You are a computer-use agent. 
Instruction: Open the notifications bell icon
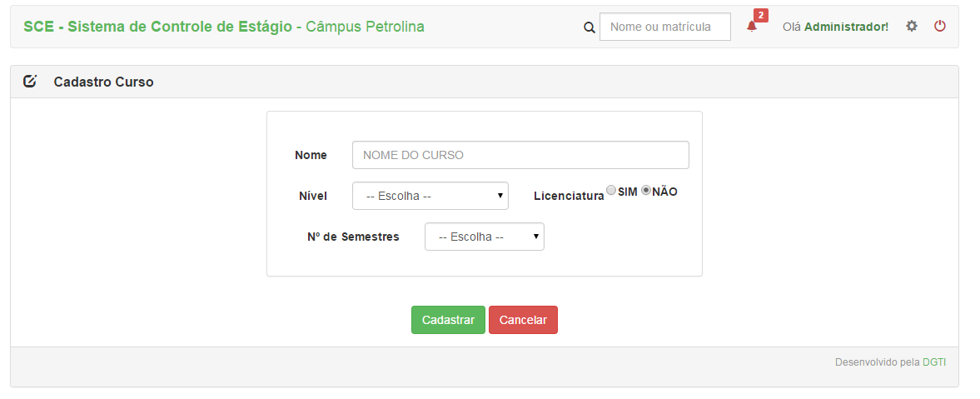(752, 27)
